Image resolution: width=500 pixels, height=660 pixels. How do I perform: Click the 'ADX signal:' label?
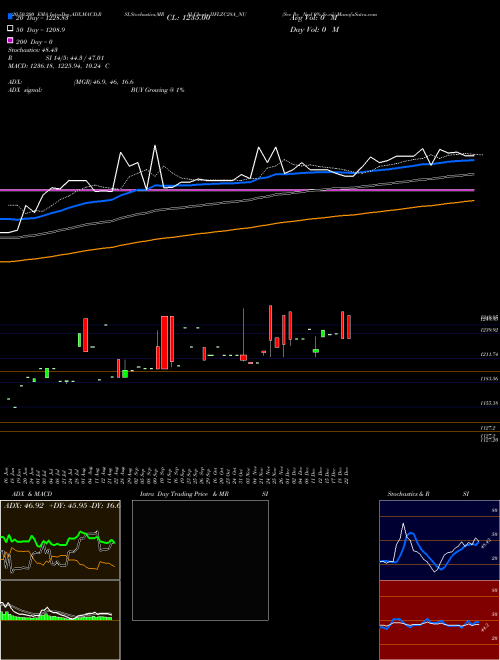(25, 90)
